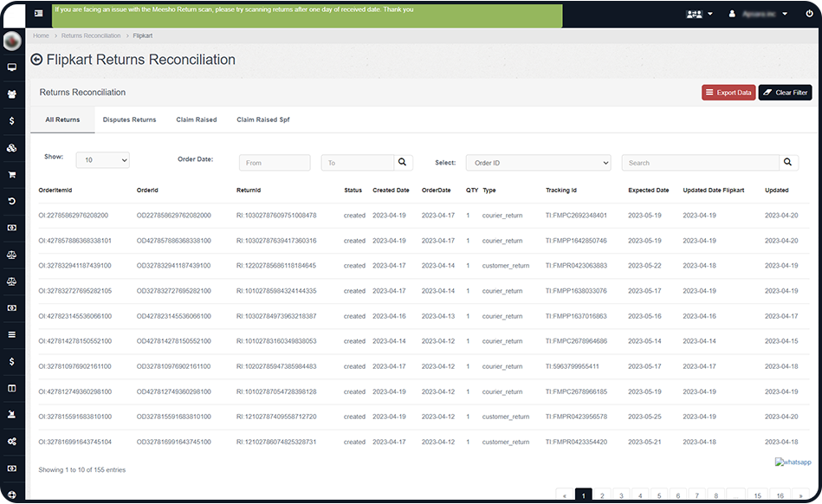The height and width of the screenshot is (504, 822).
Task: Click into the Search text field
Action: tap(701, 163)
